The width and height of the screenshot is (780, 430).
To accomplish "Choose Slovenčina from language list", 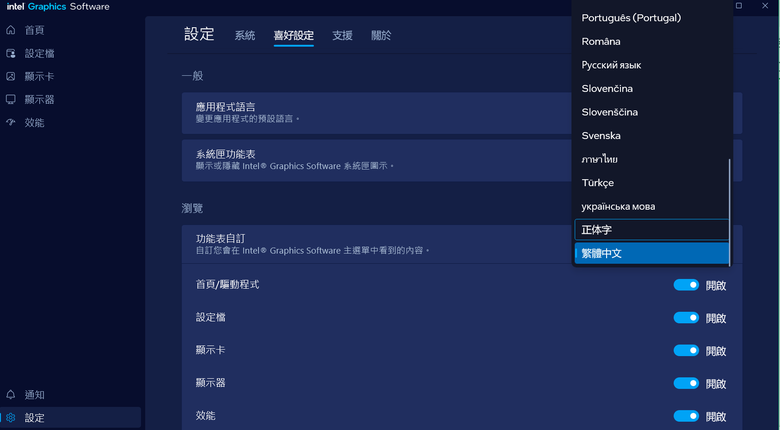I will click(x=651, y=89).
